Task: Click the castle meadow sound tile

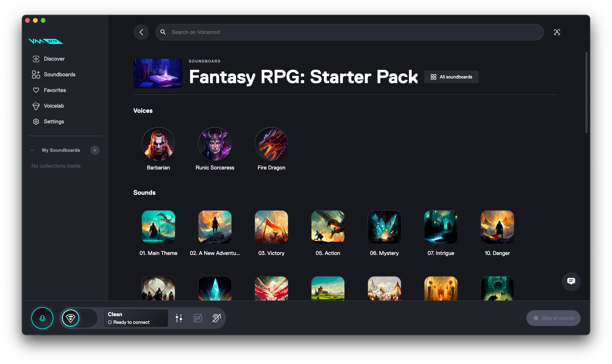Action: tap(328, 288)
